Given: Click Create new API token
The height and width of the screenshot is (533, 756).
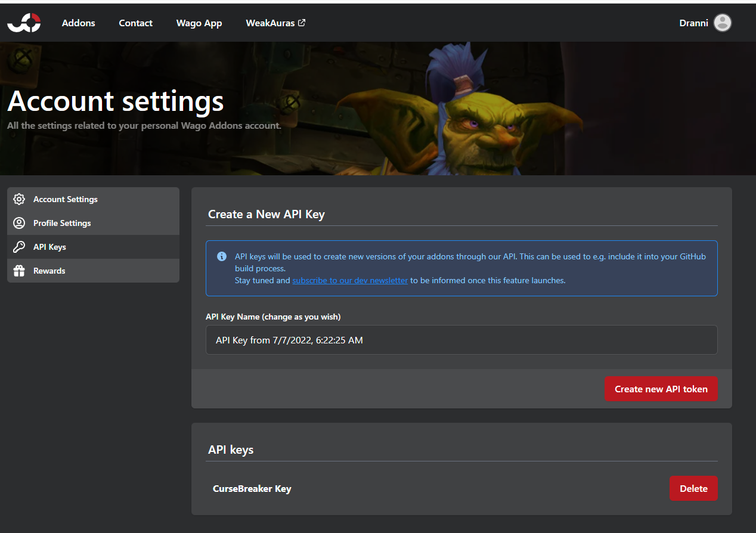Looking at the screenshot, I should coord(661,389).
